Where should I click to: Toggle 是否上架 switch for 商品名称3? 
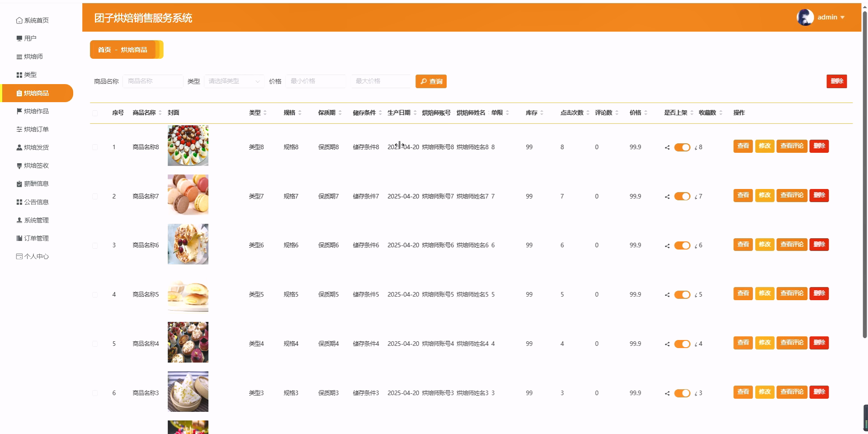point(682,393)
